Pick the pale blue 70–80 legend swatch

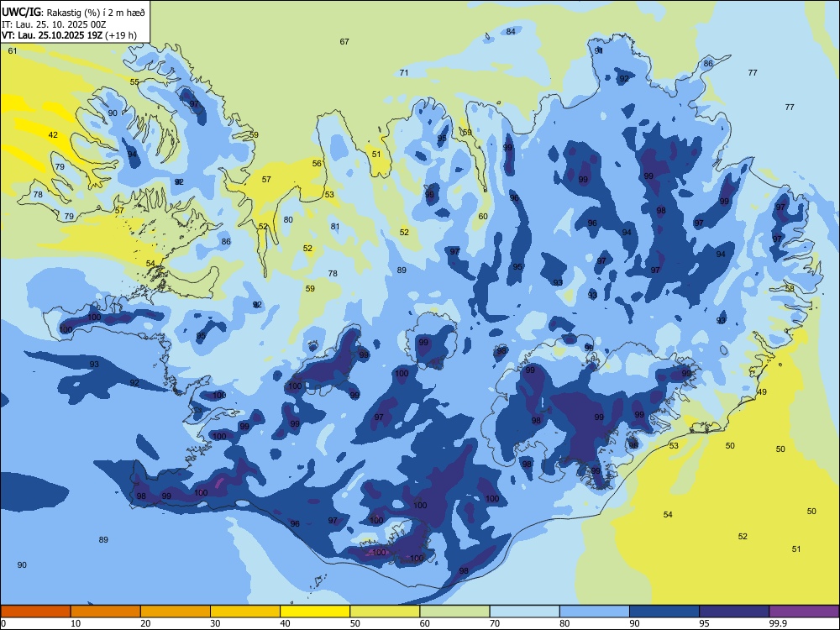click(x=524, y=612)
